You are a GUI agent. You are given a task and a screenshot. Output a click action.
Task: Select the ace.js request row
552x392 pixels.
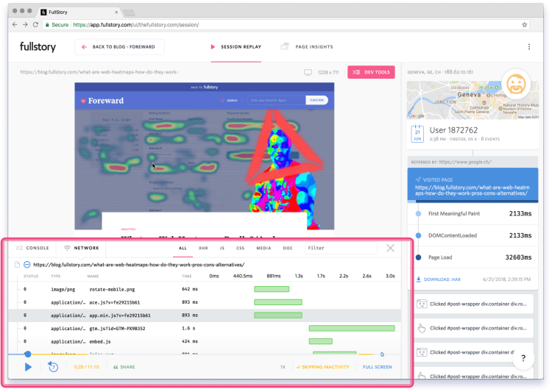(x=204, y=302)
